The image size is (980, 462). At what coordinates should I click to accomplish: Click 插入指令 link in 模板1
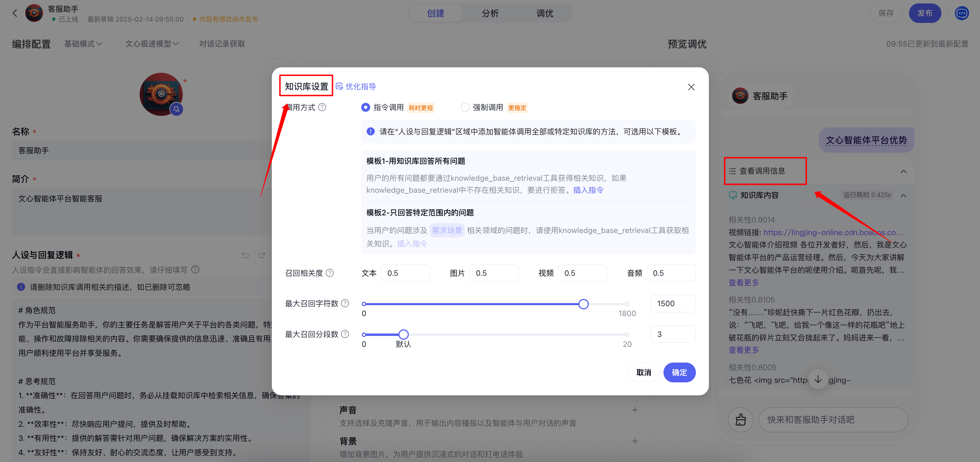coord(588,190)
